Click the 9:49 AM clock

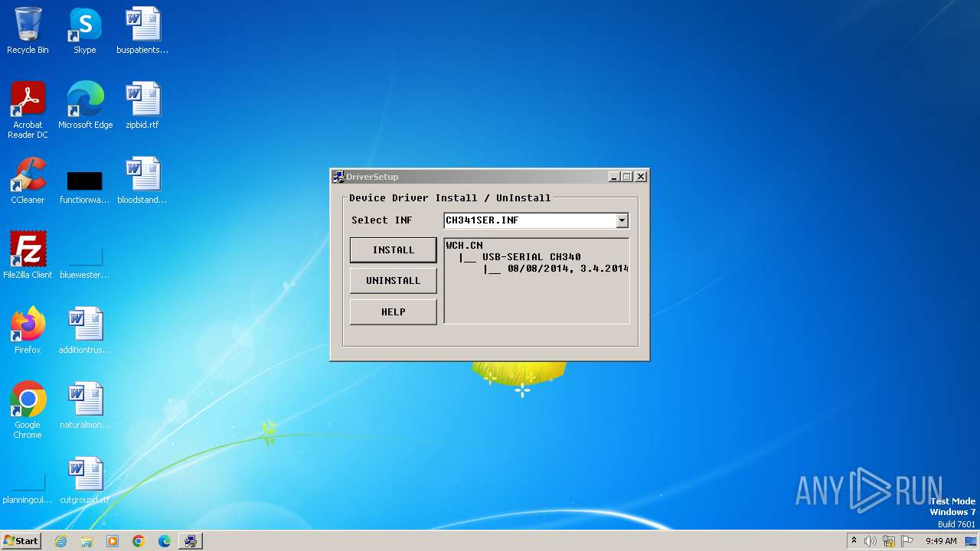(941, 541)
